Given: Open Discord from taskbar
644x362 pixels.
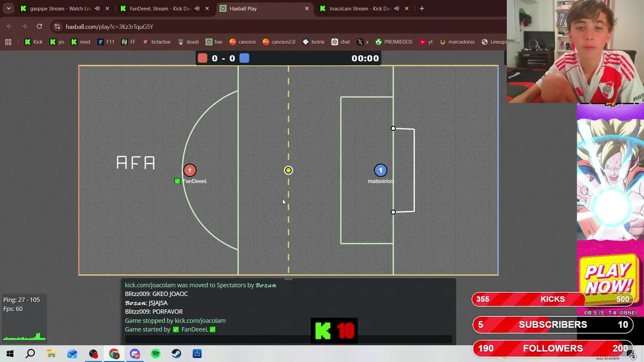Looking at the screenshot, I should coord(135,354).
